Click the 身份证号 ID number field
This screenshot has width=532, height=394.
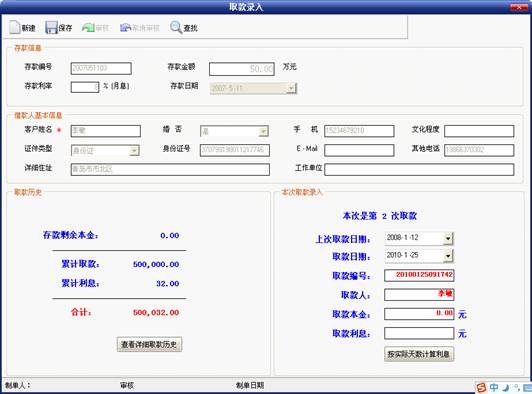click(x=235, y=150)
